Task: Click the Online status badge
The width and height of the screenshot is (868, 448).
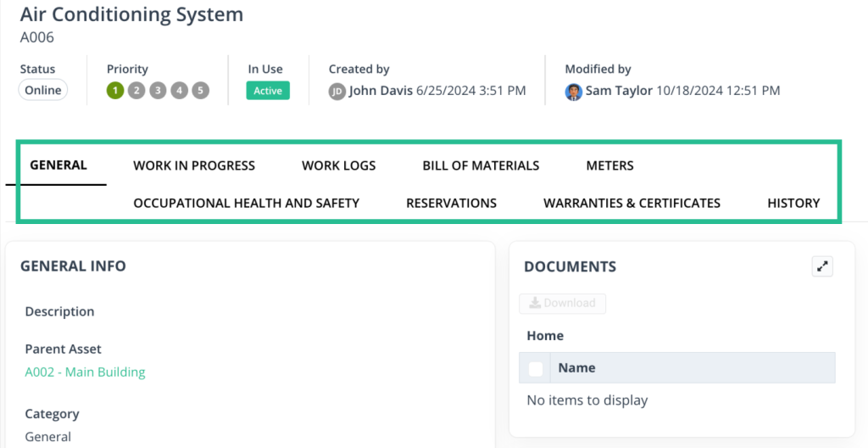Action: pos(42,91)
